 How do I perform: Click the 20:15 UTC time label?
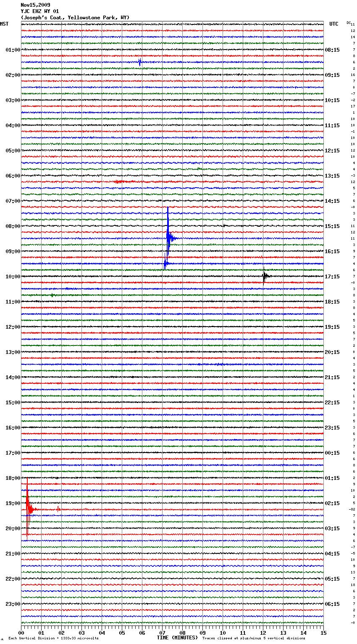[x=332, y=352]
